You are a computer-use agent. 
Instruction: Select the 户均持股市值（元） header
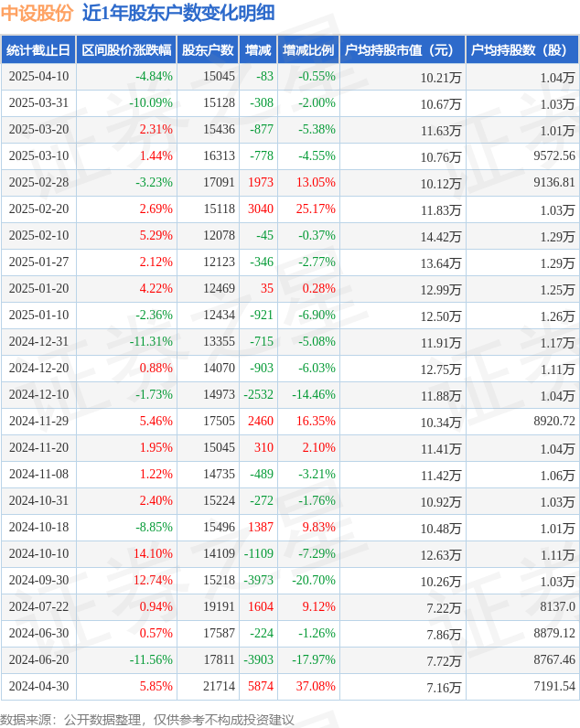pos(403,49)
